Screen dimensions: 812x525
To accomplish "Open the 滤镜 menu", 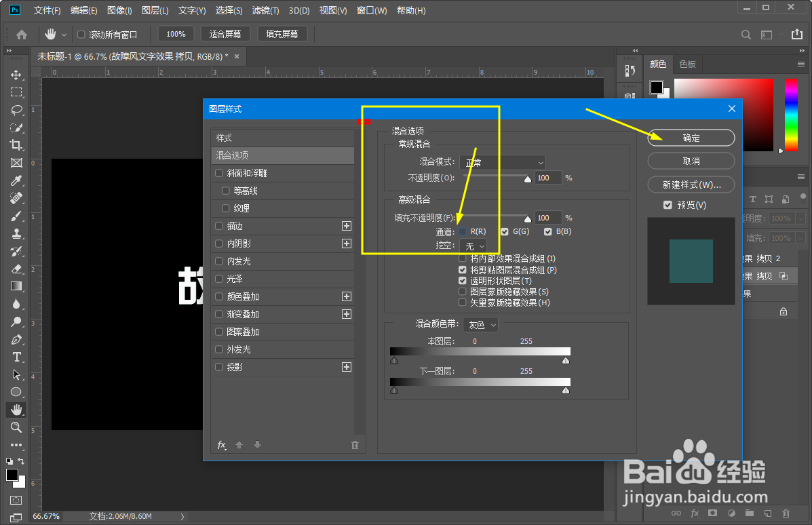I will tap(265, 10).
